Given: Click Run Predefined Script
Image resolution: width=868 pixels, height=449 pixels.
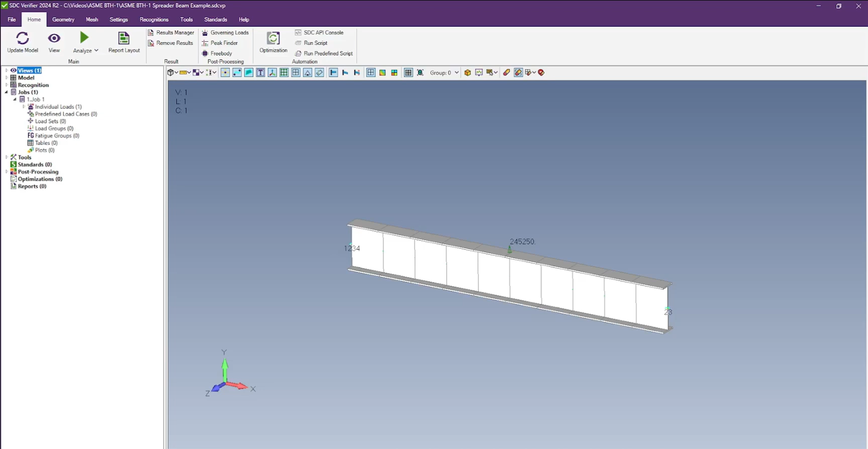Looking at the screenshot, I should [323, 53].
